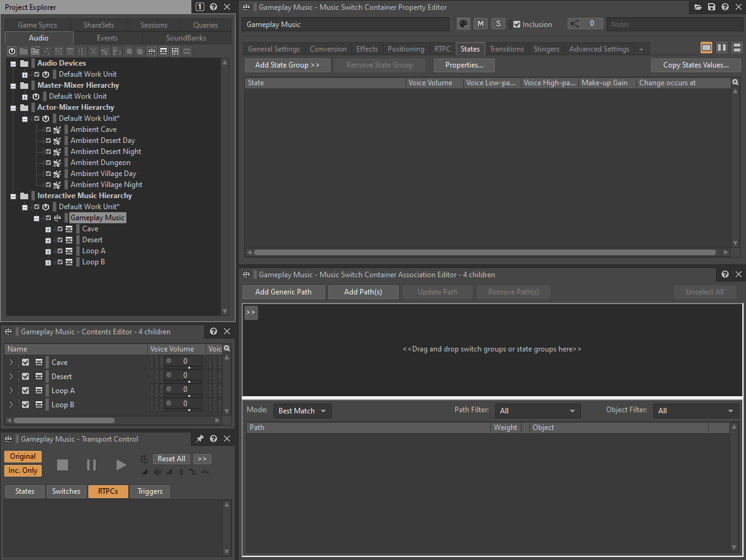Click the stopwatch icon beside Reset All
746x560 pixels.
pyautogui.click(x=144, y=459)
